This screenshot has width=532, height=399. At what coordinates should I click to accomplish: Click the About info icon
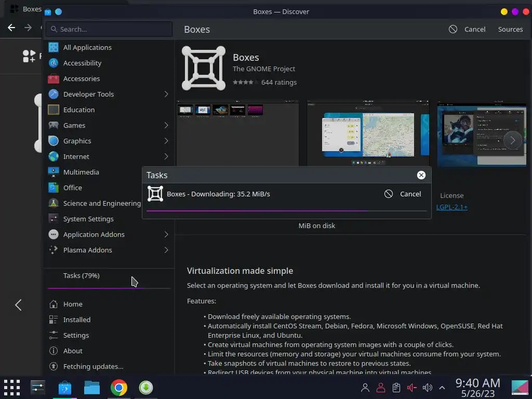pos(54,351)
